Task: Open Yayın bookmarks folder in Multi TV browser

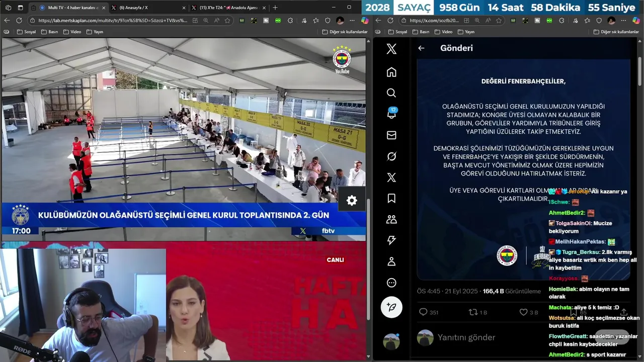Action: (95, 32)
